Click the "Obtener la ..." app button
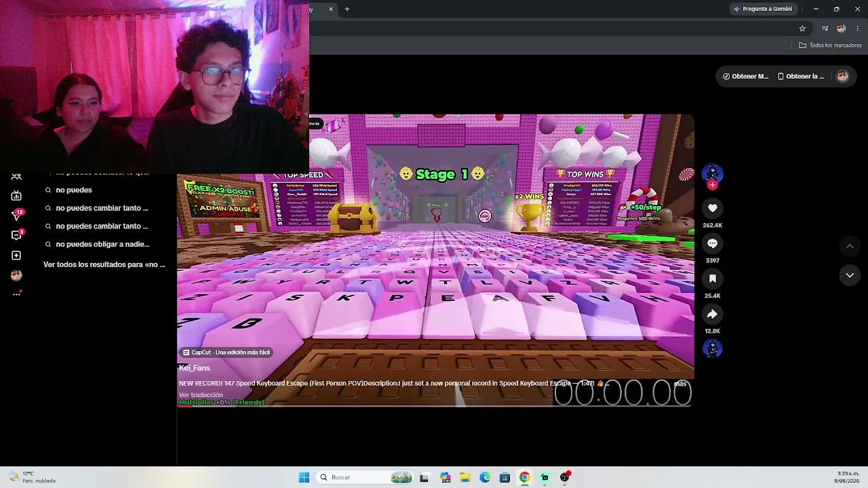Viewport: 868px width, 488px height. coord(801,77)
